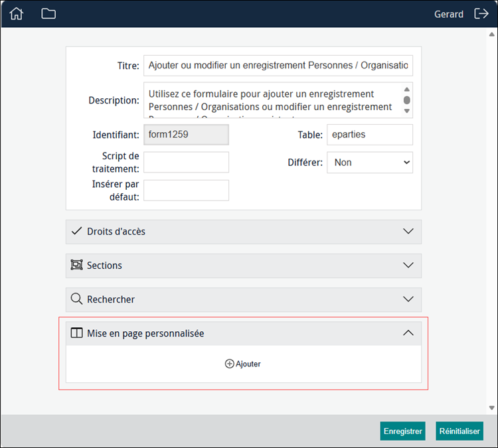
Task: Click the Description scrollbar down arrow
Action: 406,111
